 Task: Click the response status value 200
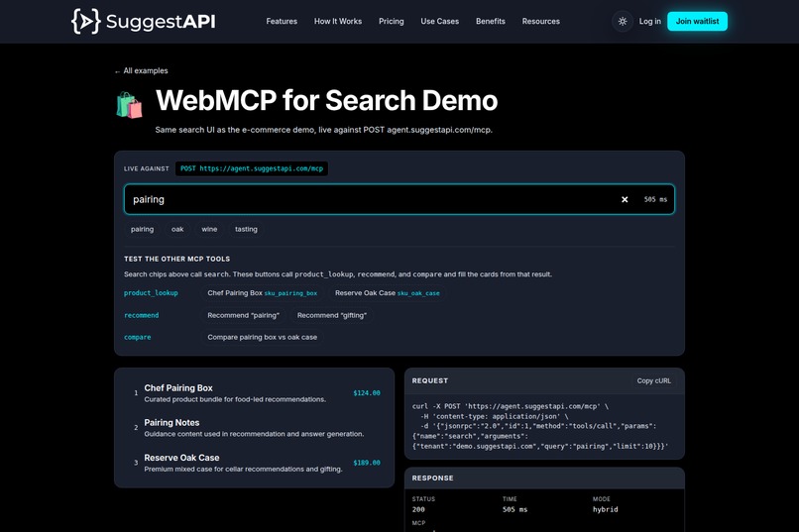click(418, 509)
